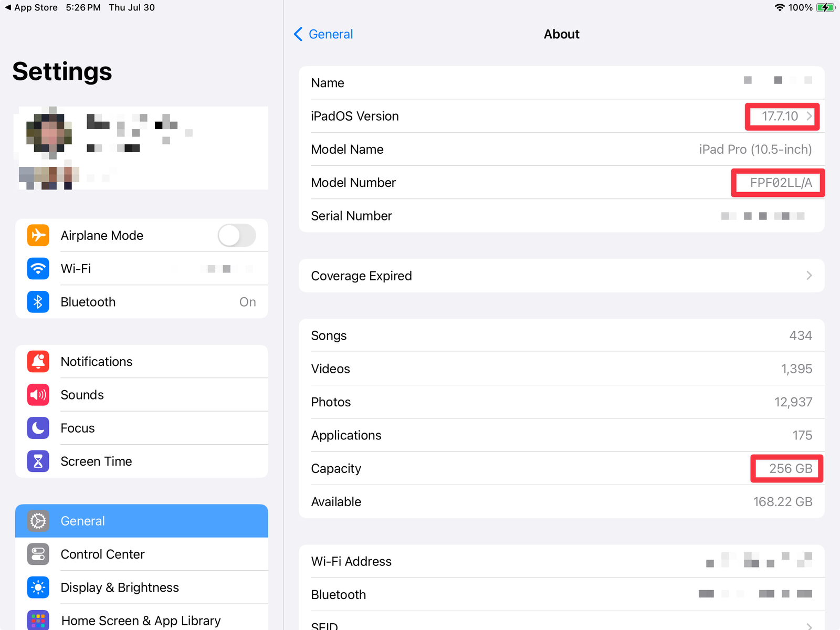Viewport: 840px width, 630px height.
Task: Tap the Wi-Fi settings icon
Action: click(38, 269)
